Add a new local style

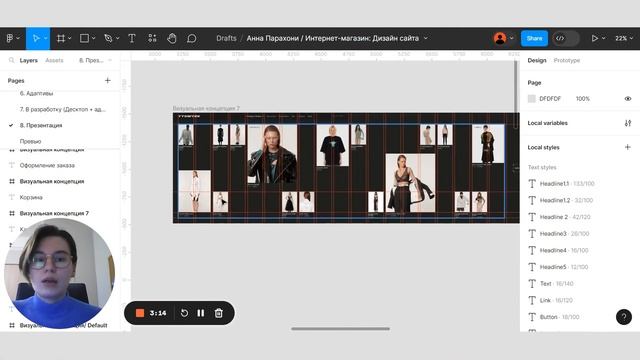(x=628, y=147)
